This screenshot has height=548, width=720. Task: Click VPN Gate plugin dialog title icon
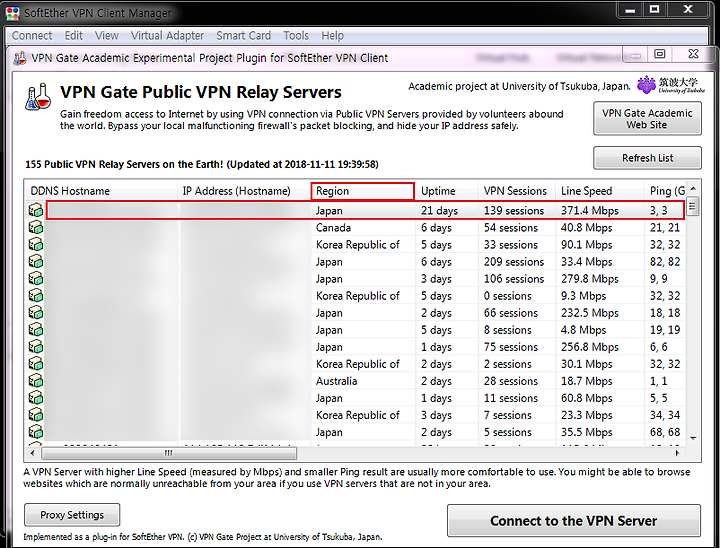[20, 58]
